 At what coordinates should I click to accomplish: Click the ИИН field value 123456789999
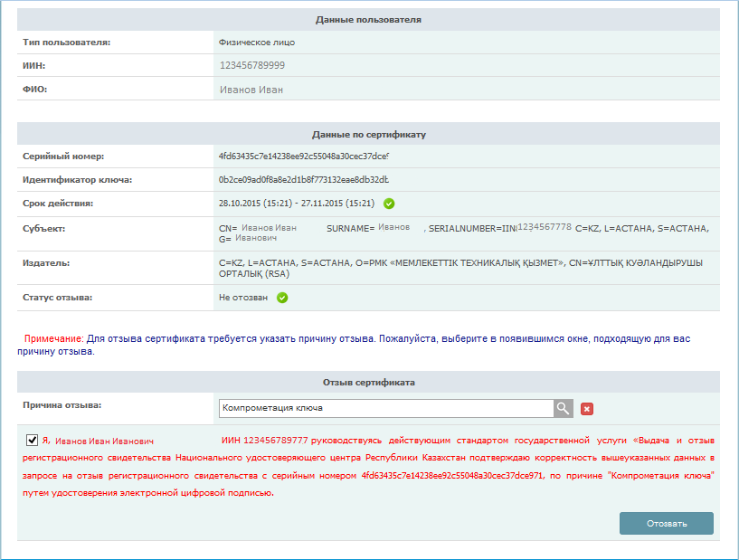pyautogui.click(x=252, y=65)
